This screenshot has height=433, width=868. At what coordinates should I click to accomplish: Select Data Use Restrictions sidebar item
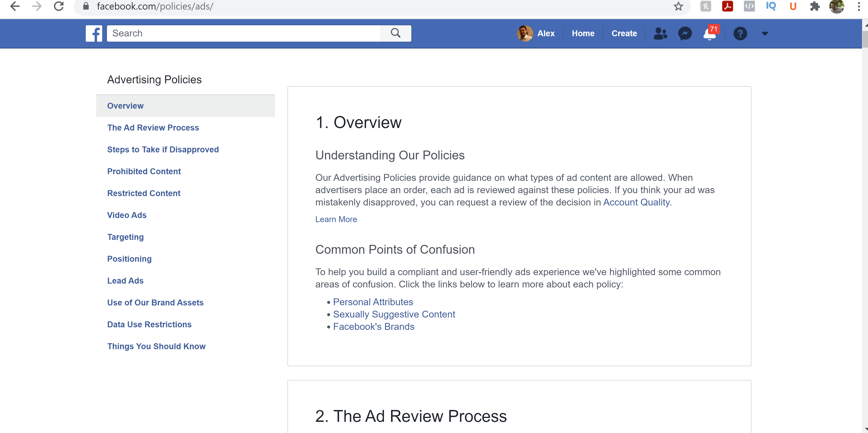pyautogui.click(x=149, y=324)
